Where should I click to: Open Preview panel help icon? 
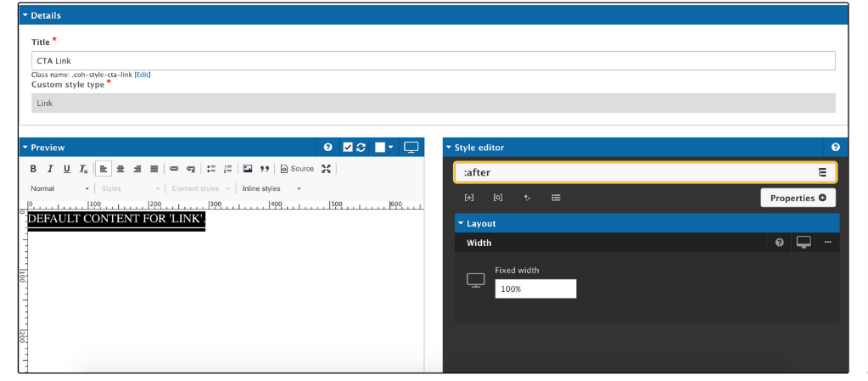pos(328,148)
